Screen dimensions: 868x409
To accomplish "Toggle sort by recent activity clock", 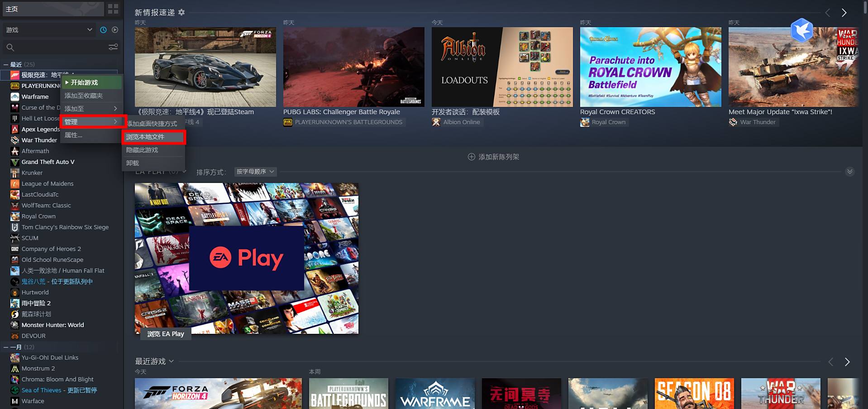I will click(103, 30).
